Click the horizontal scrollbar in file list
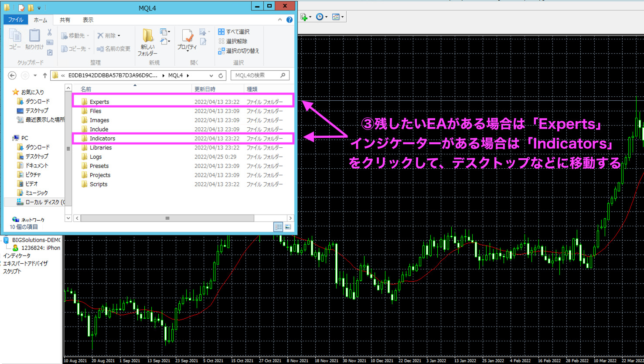This screenshot has width=644, height=364. click(x=167, y=218)
